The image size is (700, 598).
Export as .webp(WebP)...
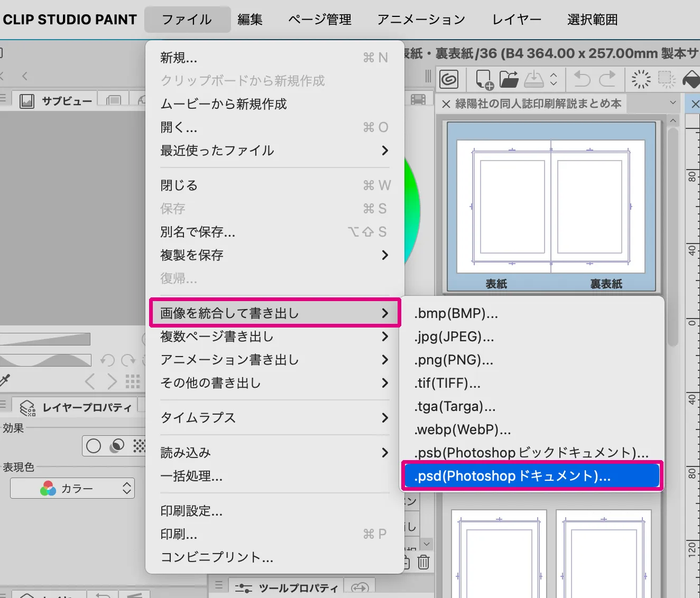click(532, 429)
